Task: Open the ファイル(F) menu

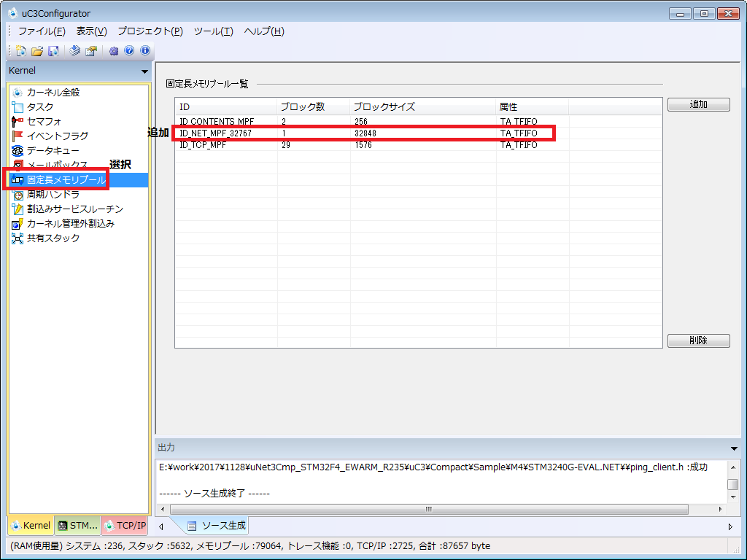Action: coord(42,31)
